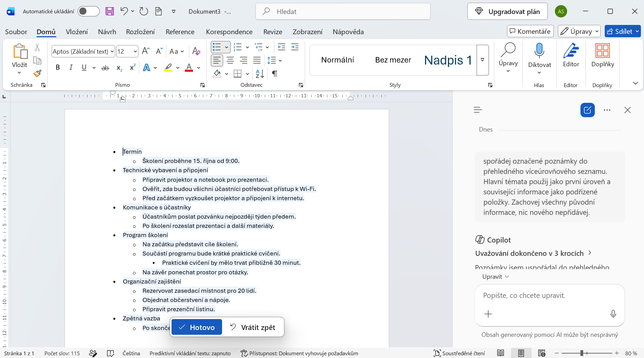
Task: Apply the Nadpis 1 style
Action: [x=448, y=60]
